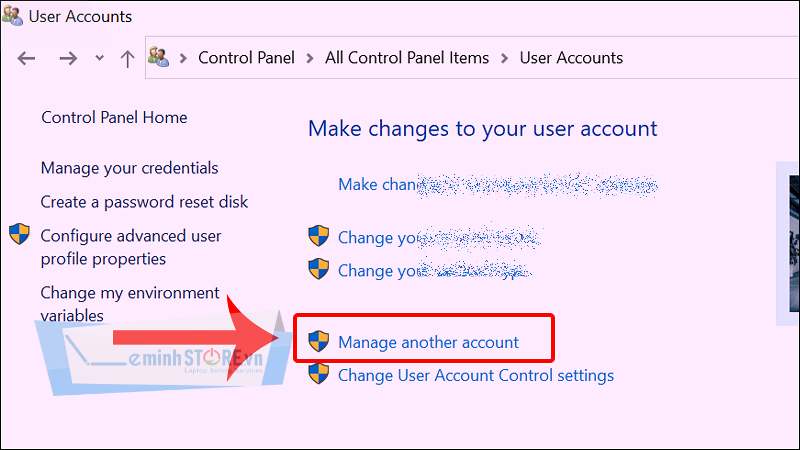Screen dimensions: 800x450
Task: Open second blurred Change your link
Action: 435,270
